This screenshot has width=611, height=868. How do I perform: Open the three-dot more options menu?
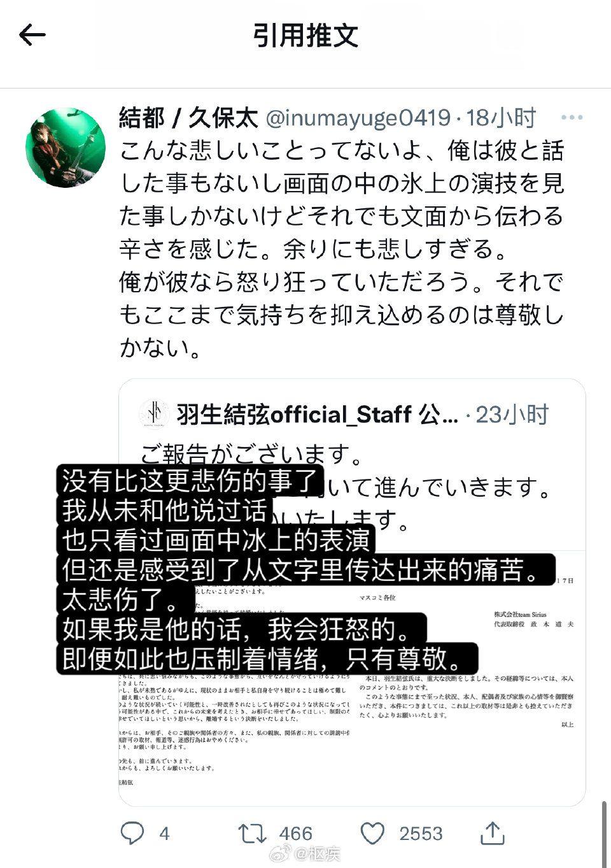(x=572, y=118)
